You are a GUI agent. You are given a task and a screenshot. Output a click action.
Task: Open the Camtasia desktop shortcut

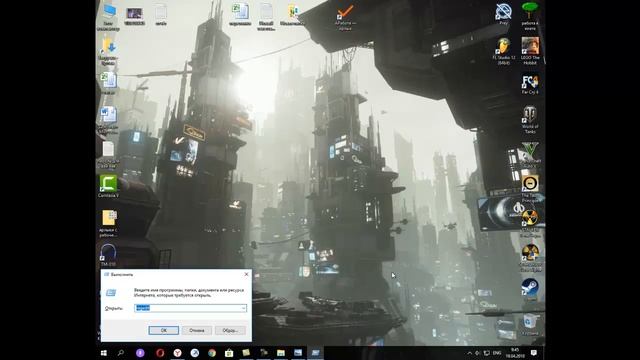click(x=109, y=187)
